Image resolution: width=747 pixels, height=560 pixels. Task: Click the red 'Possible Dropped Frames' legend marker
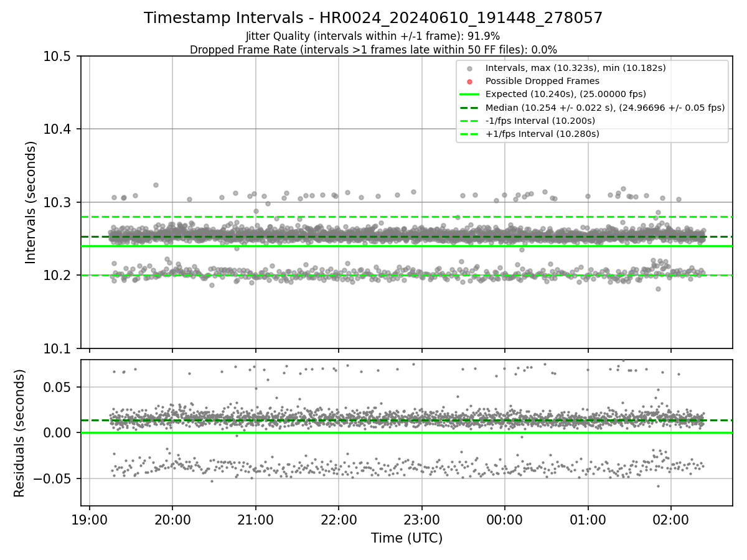click(x=469, y=82)
